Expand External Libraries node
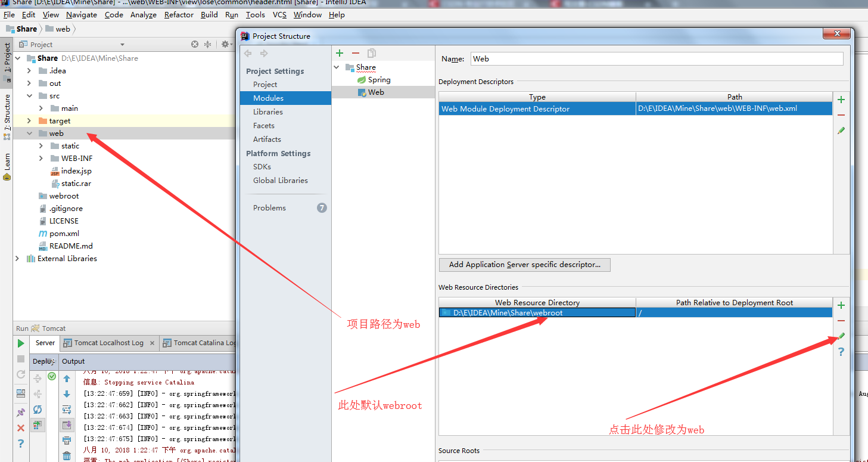Screen dimensions: 868x462 [17, 259]
